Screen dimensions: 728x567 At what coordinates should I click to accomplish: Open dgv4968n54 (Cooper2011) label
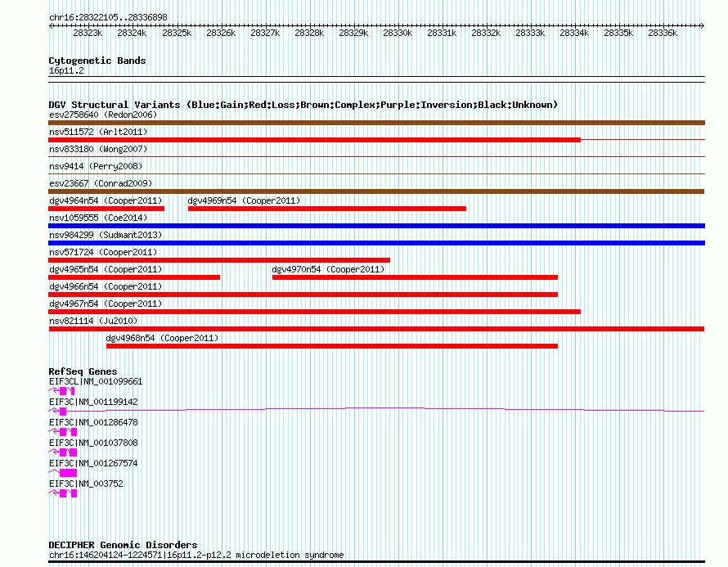(x=162, y=338)
